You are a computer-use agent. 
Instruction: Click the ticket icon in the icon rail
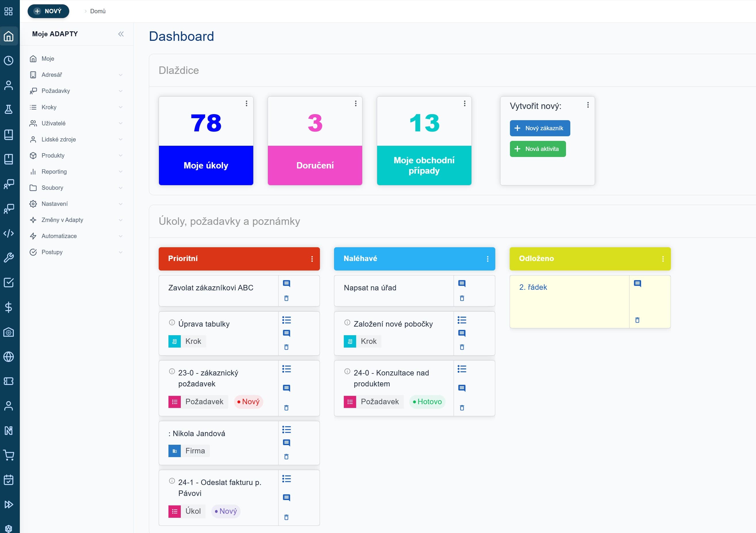point(9,381)
